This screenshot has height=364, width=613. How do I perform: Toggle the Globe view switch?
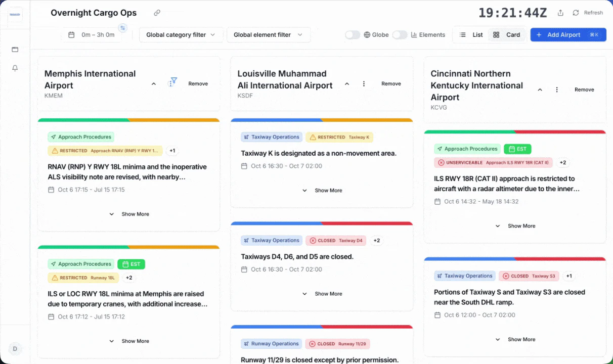click(352, 34)
